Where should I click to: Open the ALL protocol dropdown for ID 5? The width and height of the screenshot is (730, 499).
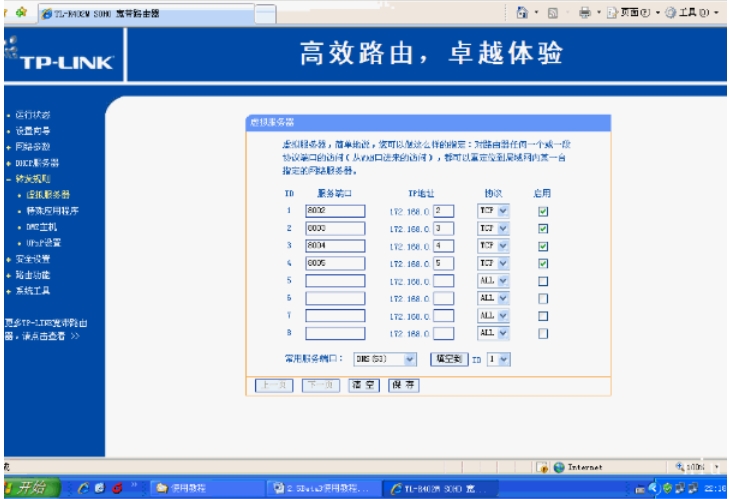(493, 281)
